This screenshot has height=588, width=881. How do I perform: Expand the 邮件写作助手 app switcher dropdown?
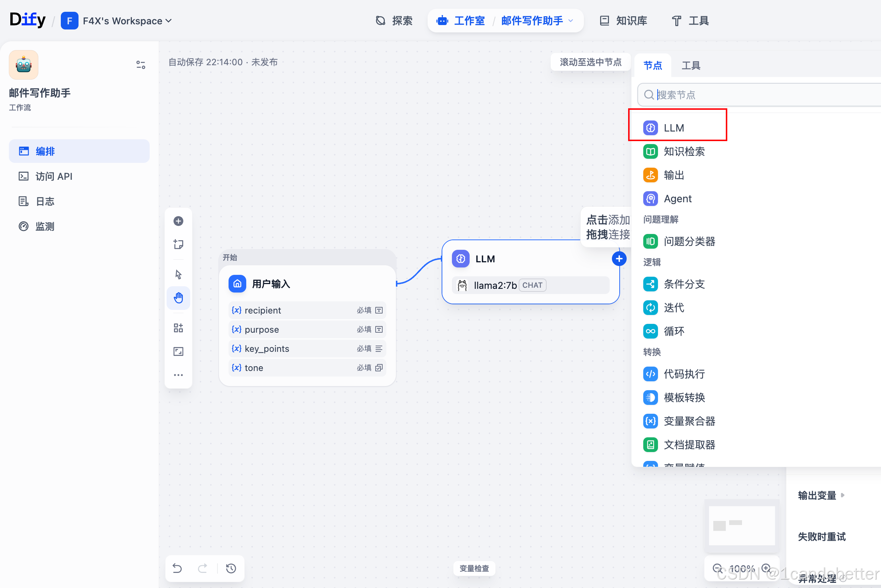(571, 21)
